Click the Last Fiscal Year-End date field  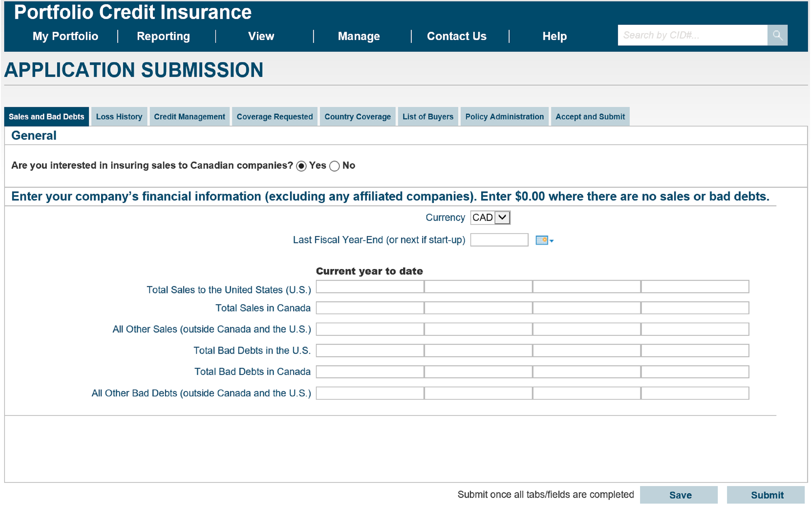click(499, 240)
